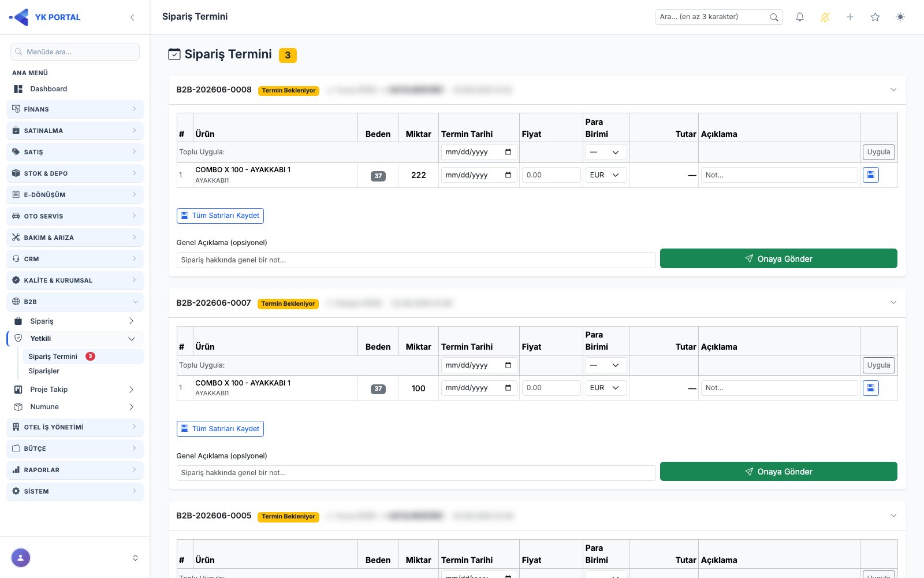Image resolution: width=924 pixels, height=578 pixels.
Task: Focus the Not field in order 0008 row
Action: tap(779, 175)
